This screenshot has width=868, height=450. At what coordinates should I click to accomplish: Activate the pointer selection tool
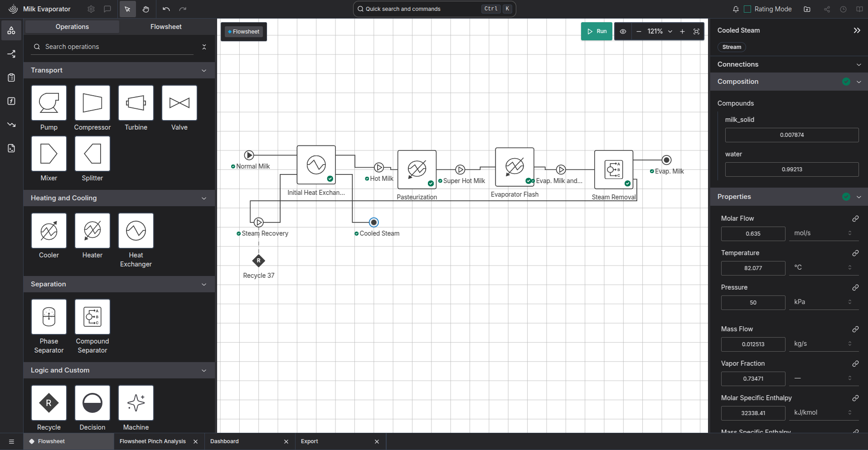pyautogui.click(x=127, y=9)
